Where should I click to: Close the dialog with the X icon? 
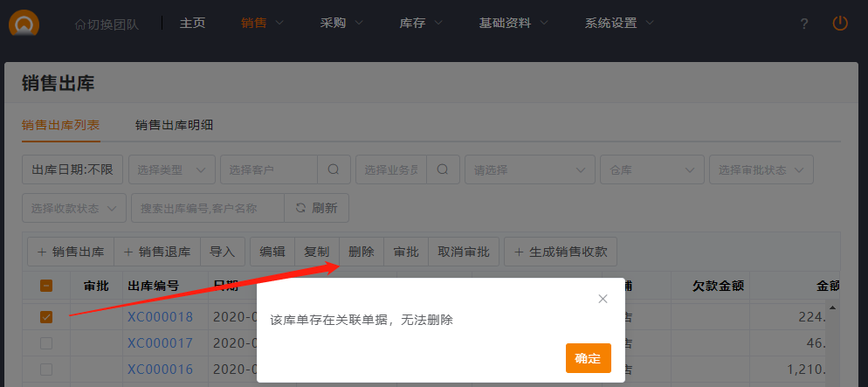click(603, 299)
